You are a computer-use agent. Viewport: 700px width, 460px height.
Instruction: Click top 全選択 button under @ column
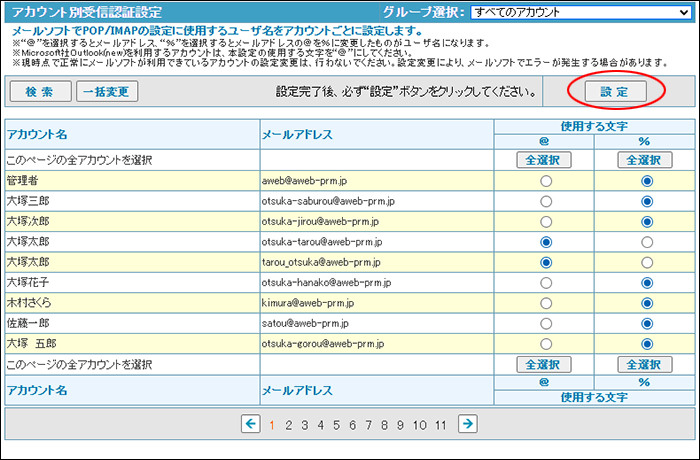coord(545,160)
